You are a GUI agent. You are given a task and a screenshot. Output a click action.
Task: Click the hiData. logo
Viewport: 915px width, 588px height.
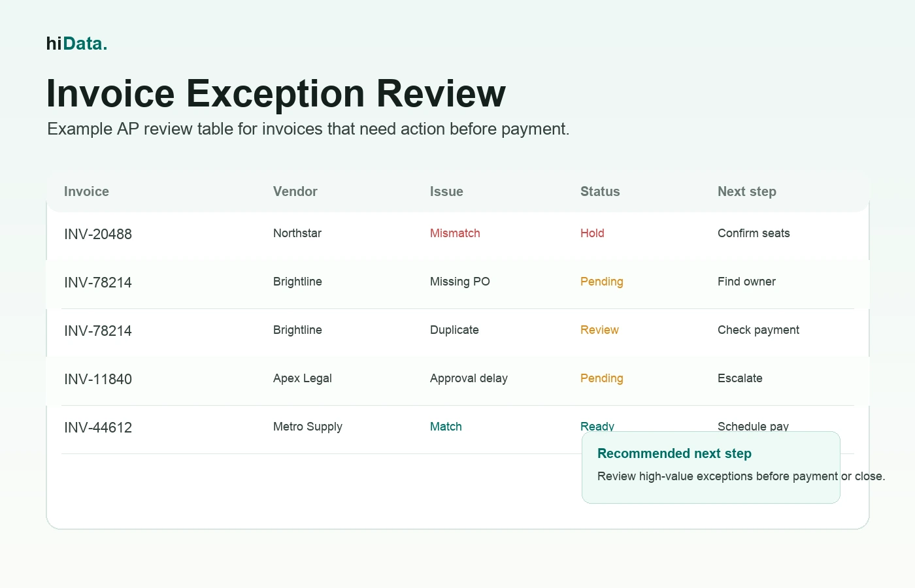coord(76,44)
